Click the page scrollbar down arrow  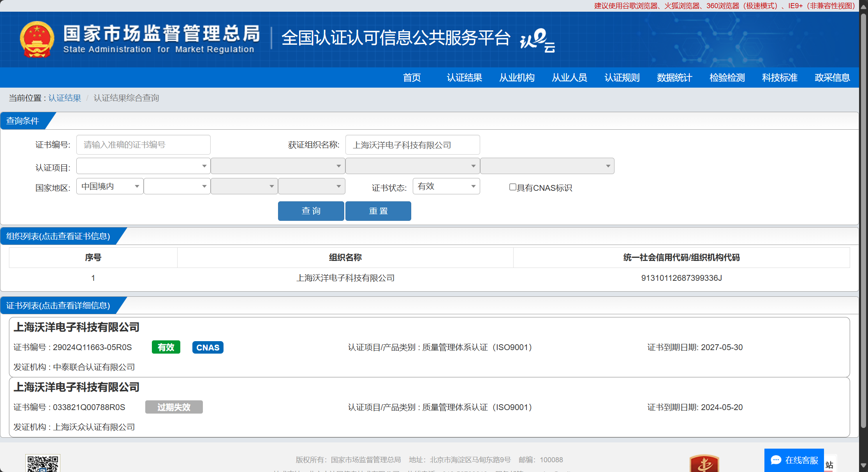863,465
